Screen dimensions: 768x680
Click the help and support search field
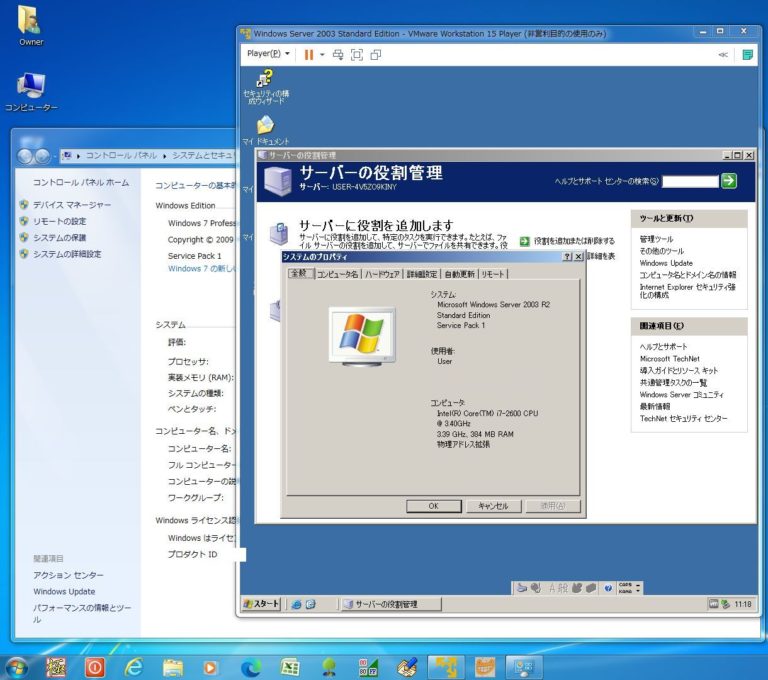(x=689, y=181)
